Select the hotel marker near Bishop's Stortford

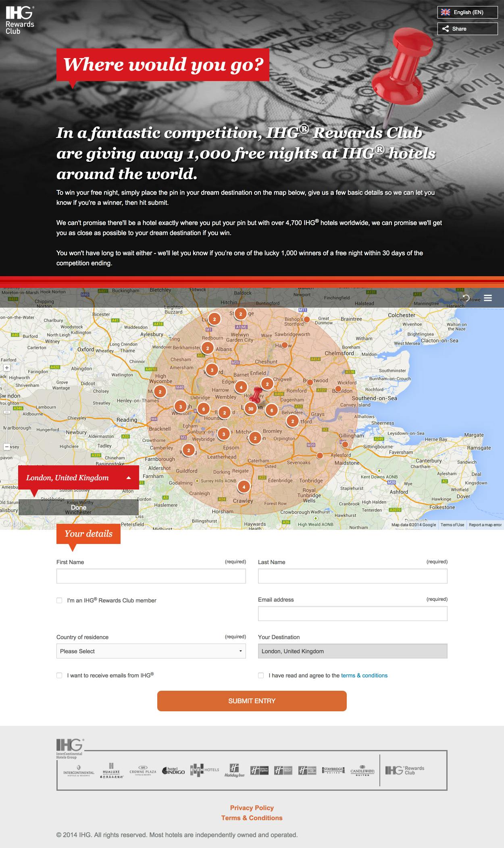pyautogui.click(x=306, y=319)
